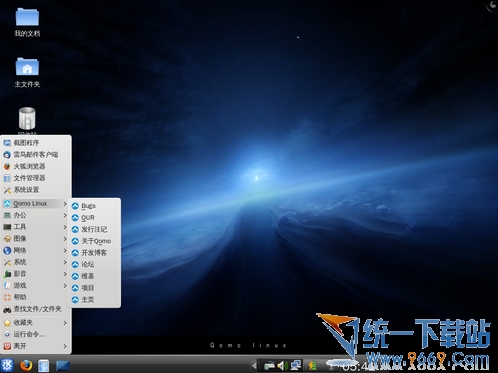Viewport: 498px width, 373px height.
Task: Click the battery power tray icon
Action: click(312, 365)
